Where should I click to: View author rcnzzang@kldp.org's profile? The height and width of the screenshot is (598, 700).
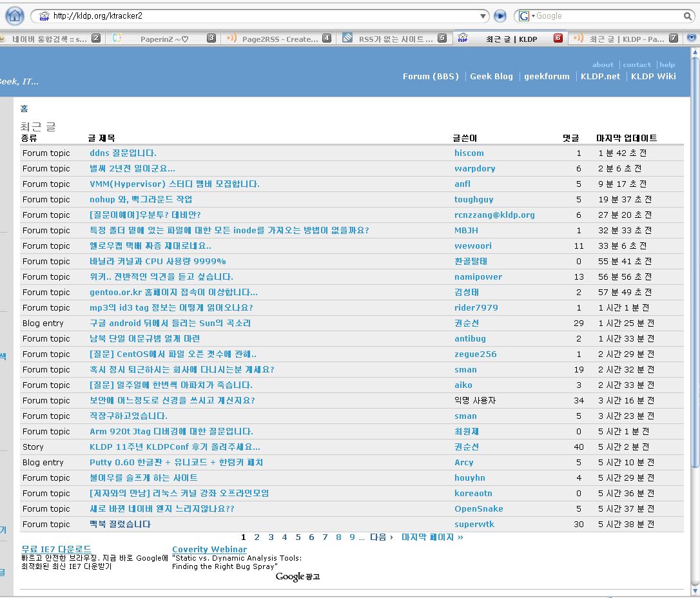click(494, 215)
